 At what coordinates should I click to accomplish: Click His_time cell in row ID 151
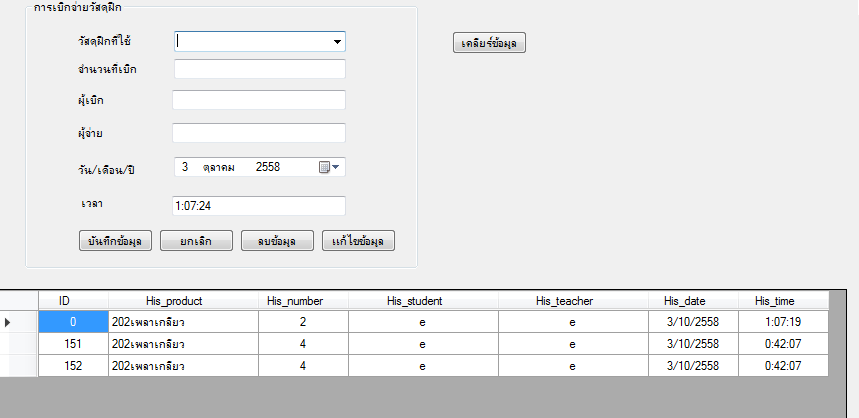point(783,344)
